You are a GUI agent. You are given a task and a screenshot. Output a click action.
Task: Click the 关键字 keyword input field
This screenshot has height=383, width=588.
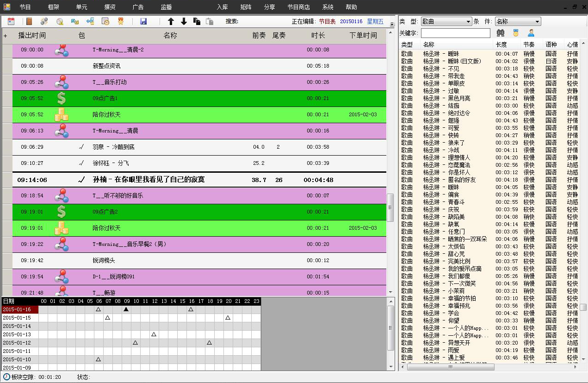tap(455, 33)
